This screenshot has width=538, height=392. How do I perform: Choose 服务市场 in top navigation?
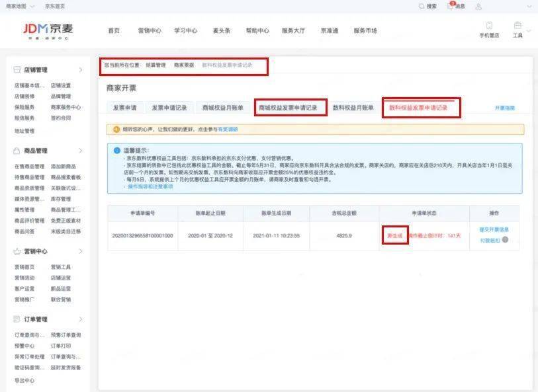pyautogui.click(x=365, y=30)
